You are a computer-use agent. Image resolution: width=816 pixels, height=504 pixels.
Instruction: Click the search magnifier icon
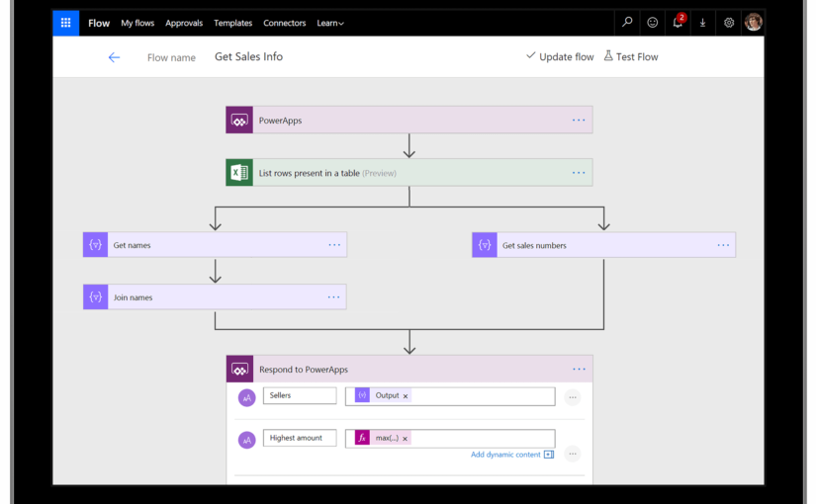pyautogui.click(x=627, y=23)
